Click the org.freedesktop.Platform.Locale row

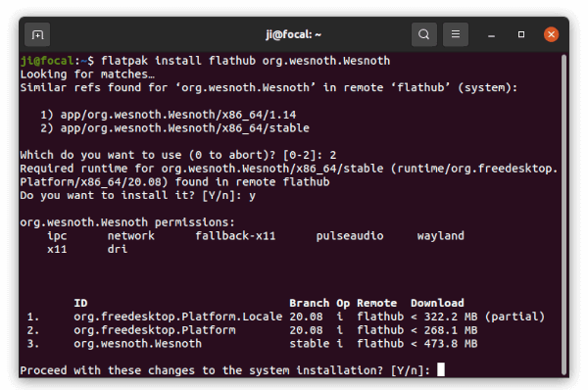286,317
